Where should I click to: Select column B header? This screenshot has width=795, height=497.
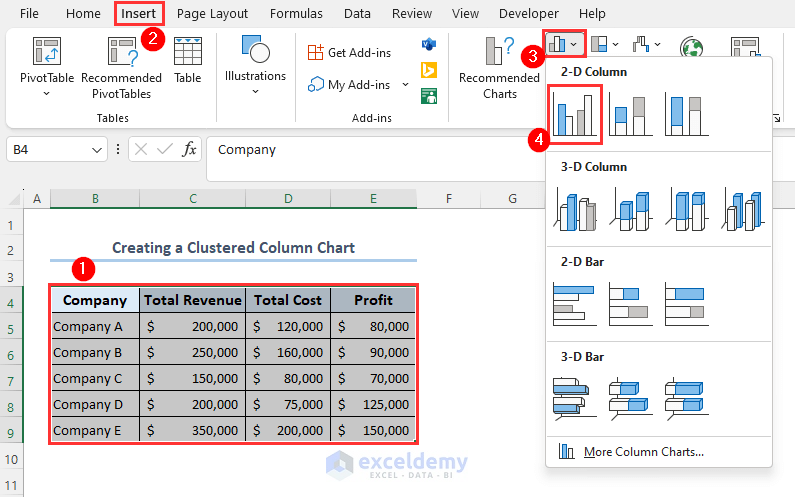click(x=95, y=199)
